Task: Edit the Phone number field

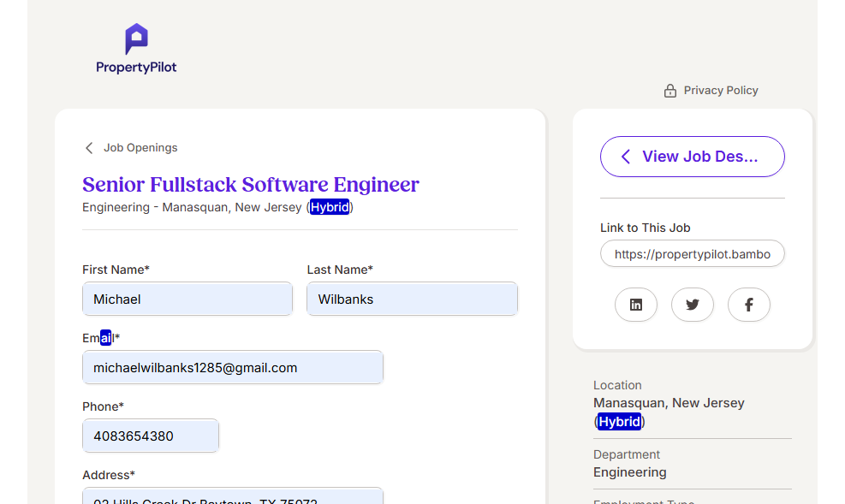Action: pos(151,436)
